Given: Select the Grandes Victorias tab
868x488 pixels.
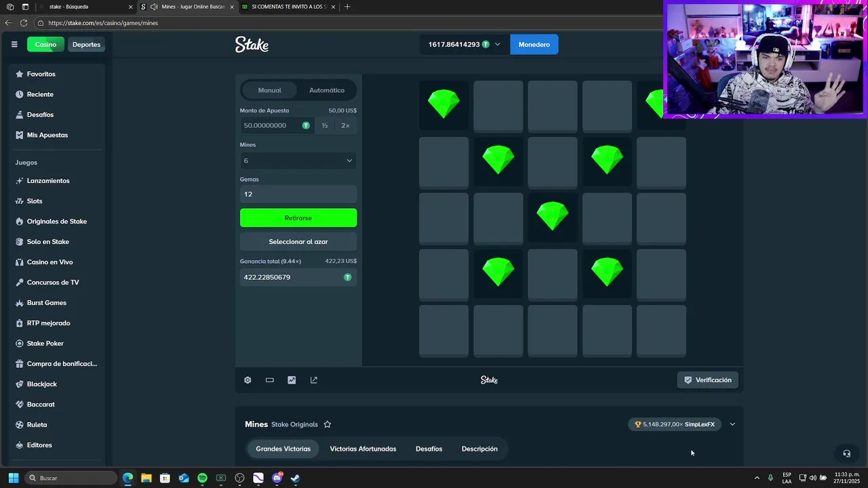Looking at the screenshot, I should [283, 449].
